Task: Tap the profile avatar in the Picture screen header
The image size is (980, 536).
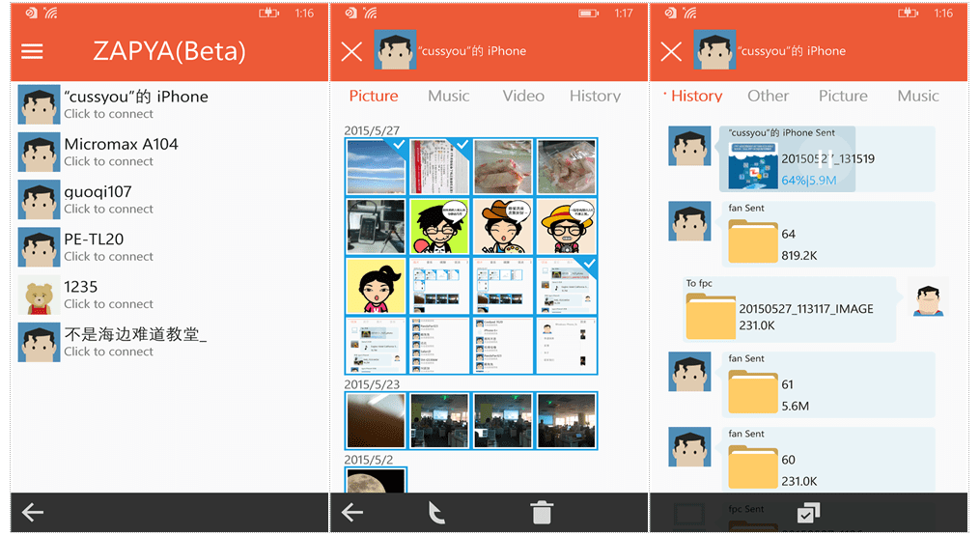Action: [395, 49]
